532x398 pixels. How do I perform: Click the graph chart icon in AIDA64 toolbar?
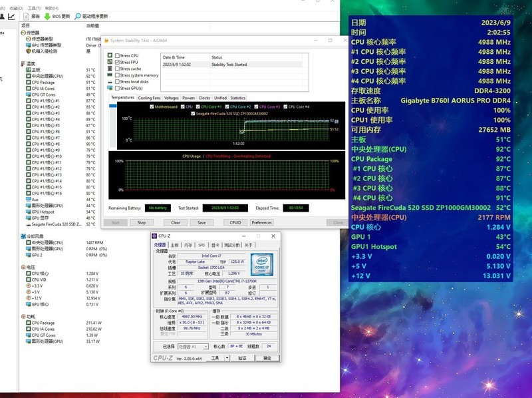[11, 15]
